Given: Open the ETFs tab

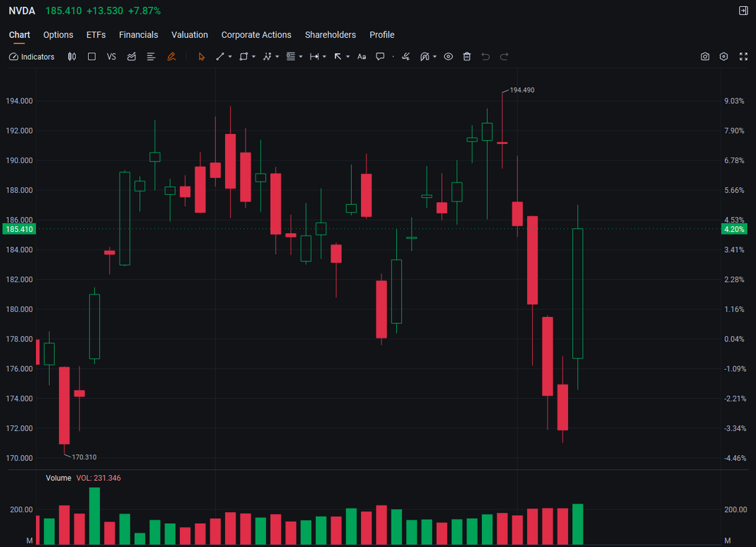Looking at the screenshot, I should click(96, 35).
